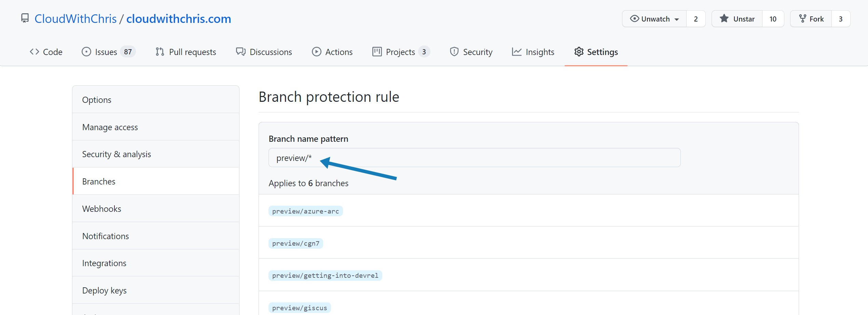Click the star icon on the Unstar button
This screenshot has width=868, height=315.
724,18
